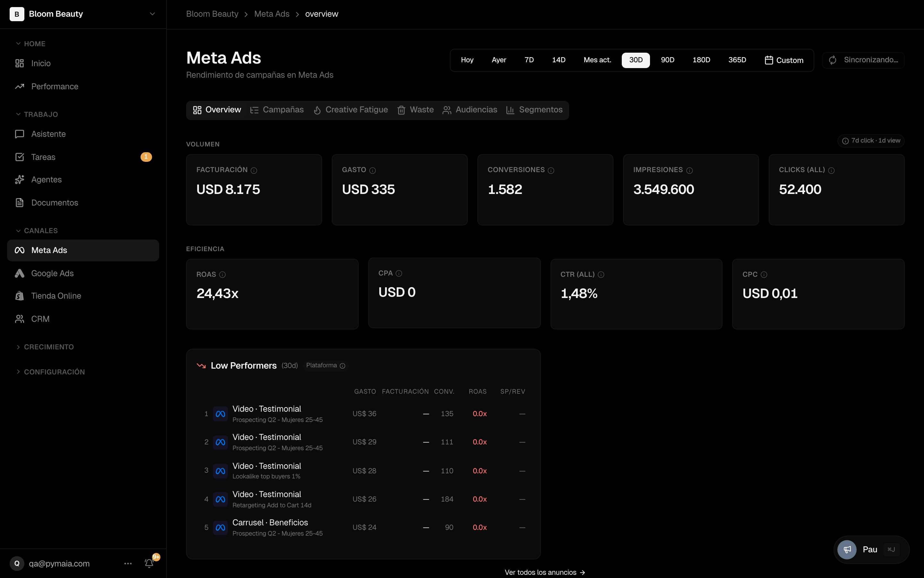Click the Documentos file icon
The width and height of the screenshot is (924, 578).
(20, 203)
